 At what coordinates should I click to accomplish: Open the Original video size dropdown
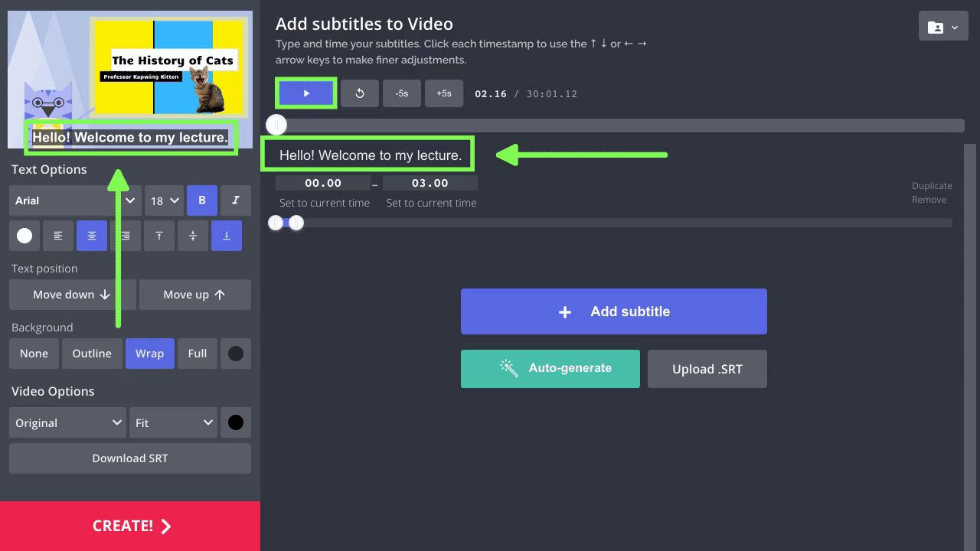tap(67, 422)
